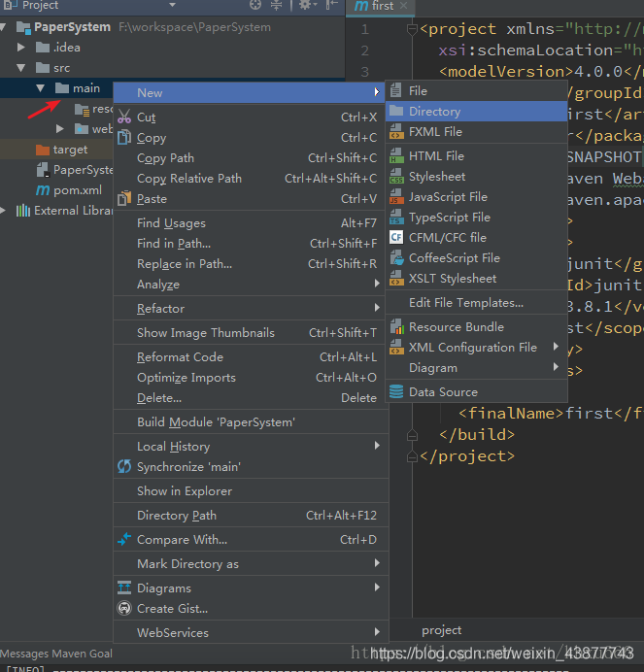Select pom.xml in project tree

tap(77, 190)
